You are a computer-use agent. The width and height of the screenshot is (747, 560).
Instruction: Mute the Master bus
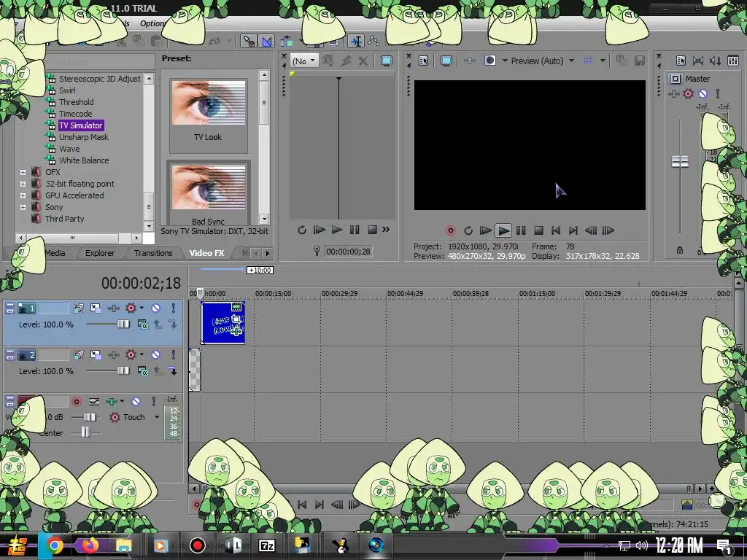tap(703, 94)
